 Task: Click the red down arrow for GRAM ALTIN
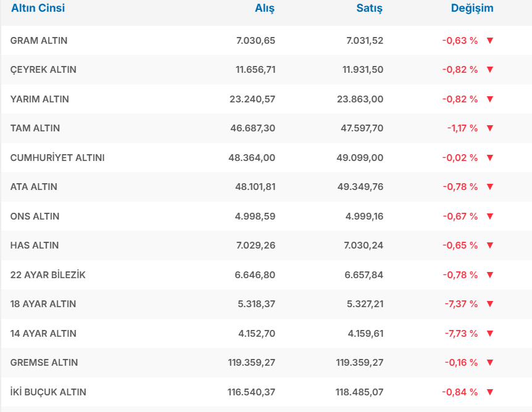tap(490, 41)
